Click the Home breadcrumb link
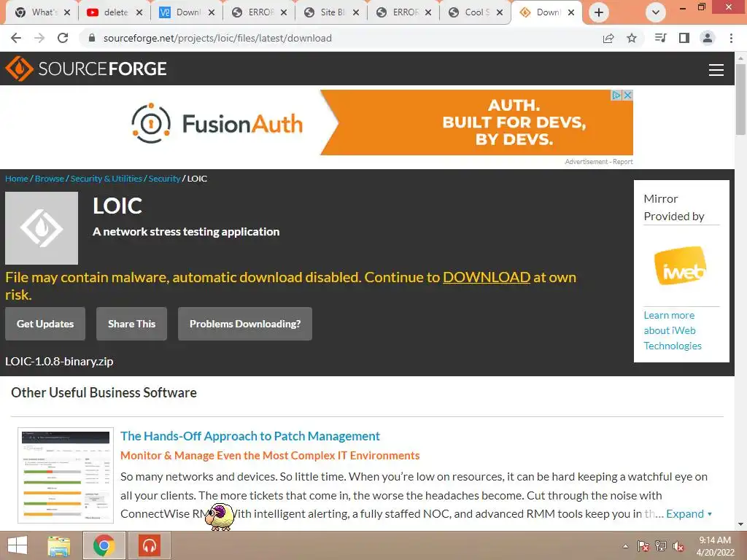The height and width of the screenshot is (560, 747). (17, 179)
